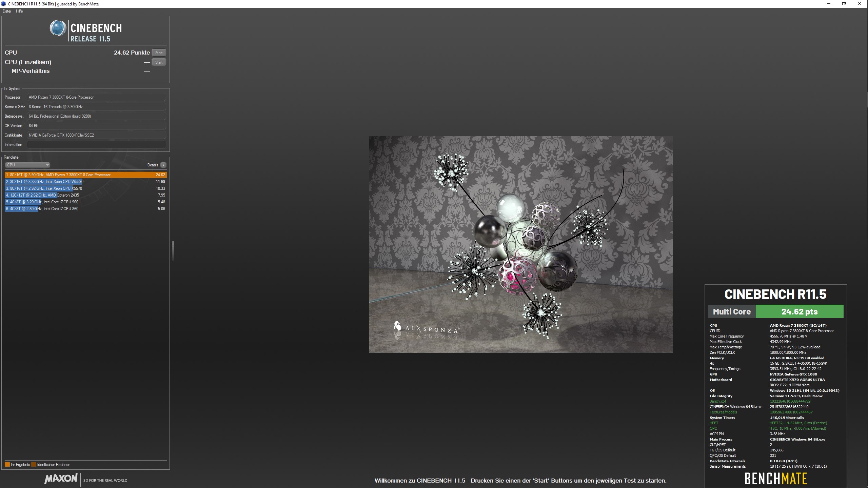Click the MAXON logo
The image size is (868, 488).
61,479
